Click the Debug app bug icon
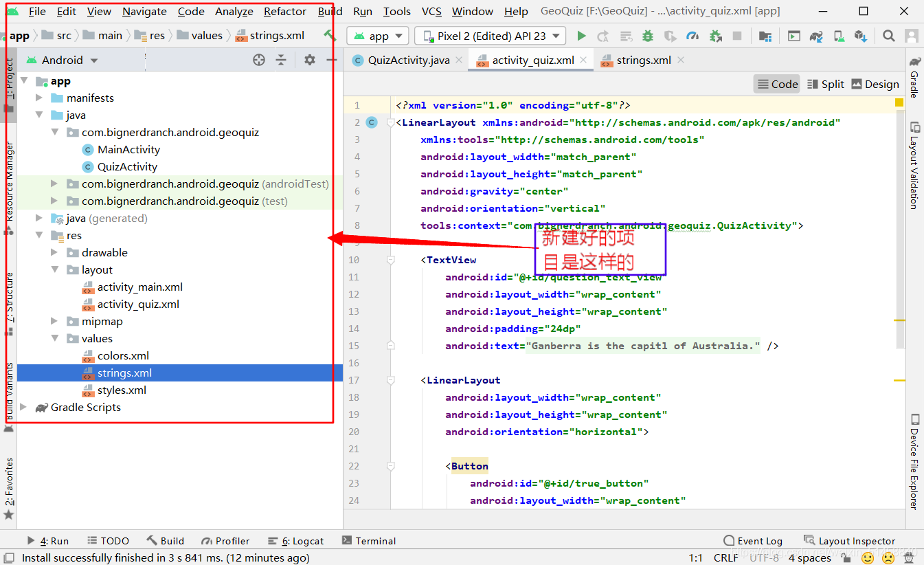The height and width of the screenshot is (565, 924). pyautogui.click(x=647, y=36)
